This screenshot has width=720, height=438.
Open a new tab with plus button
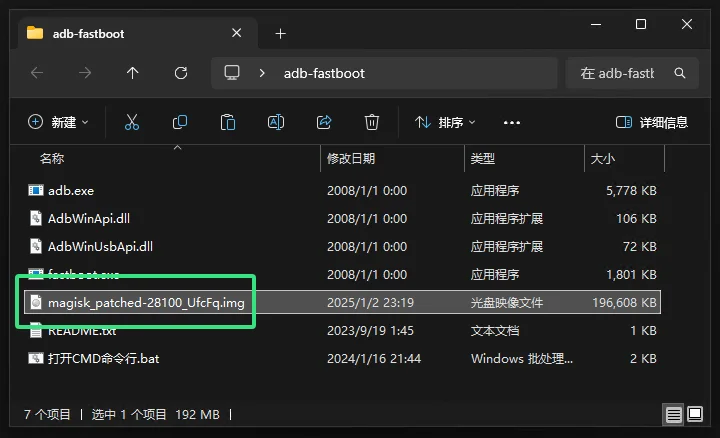coord(281,34)
